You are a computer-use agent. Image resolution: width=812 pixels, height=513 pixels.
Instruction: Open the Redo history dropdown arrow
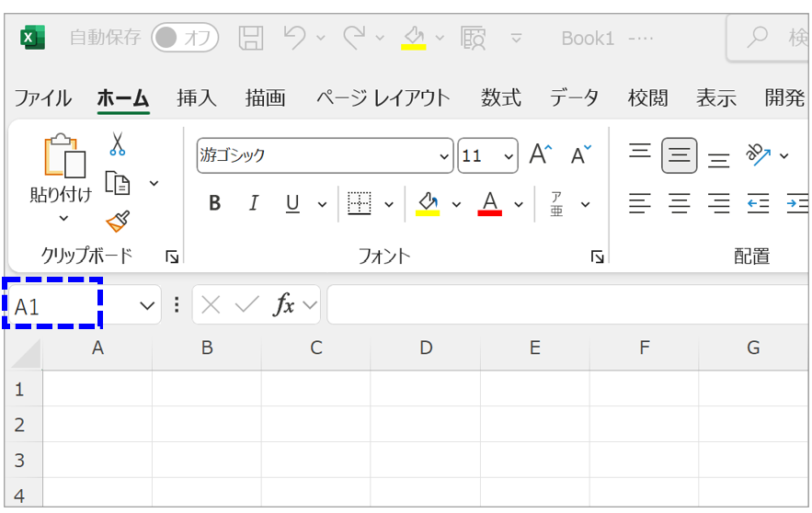[380, 38]
